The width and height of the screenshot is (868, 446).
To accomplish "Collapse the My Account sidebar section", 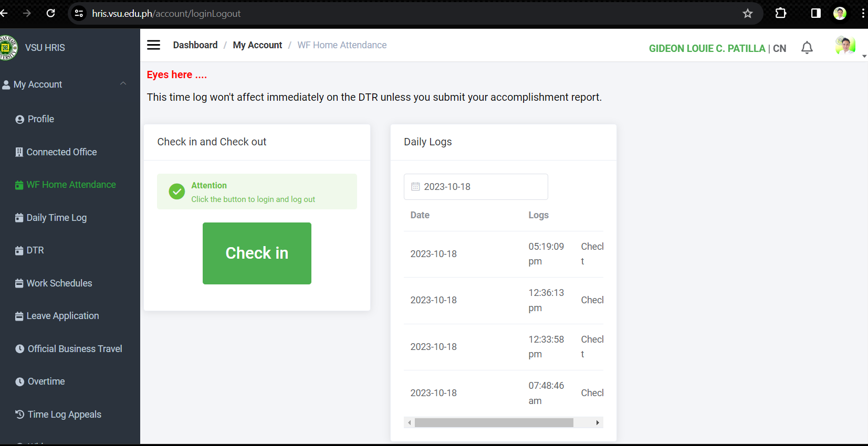I will pyautogui.click(x=123, y=84).
